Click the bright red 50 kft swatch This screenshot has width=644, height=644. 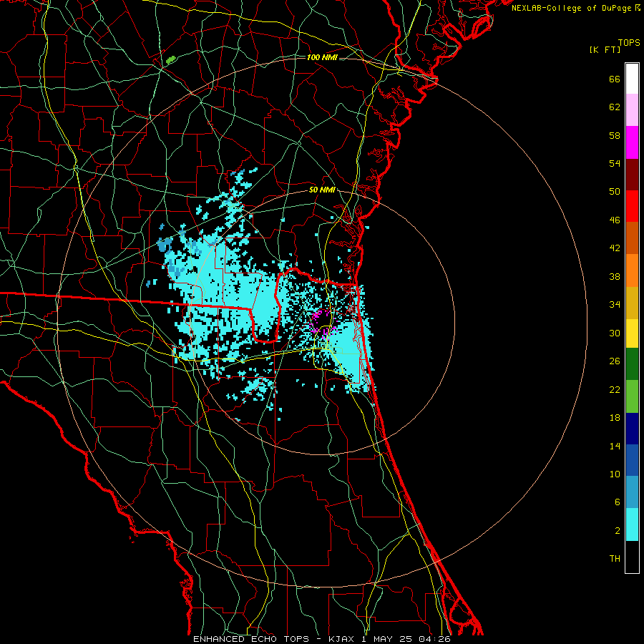click(x=632, y=206)
